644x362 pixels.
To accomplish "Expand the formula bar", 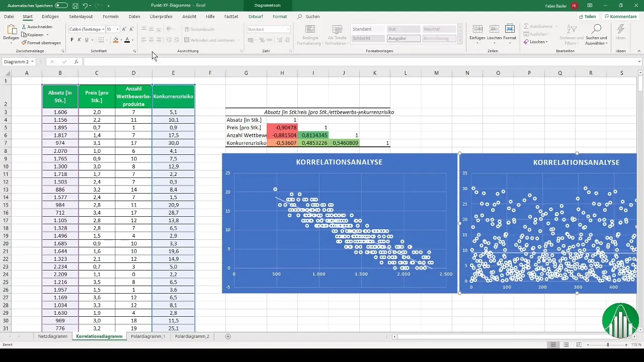I will [639, 62].
